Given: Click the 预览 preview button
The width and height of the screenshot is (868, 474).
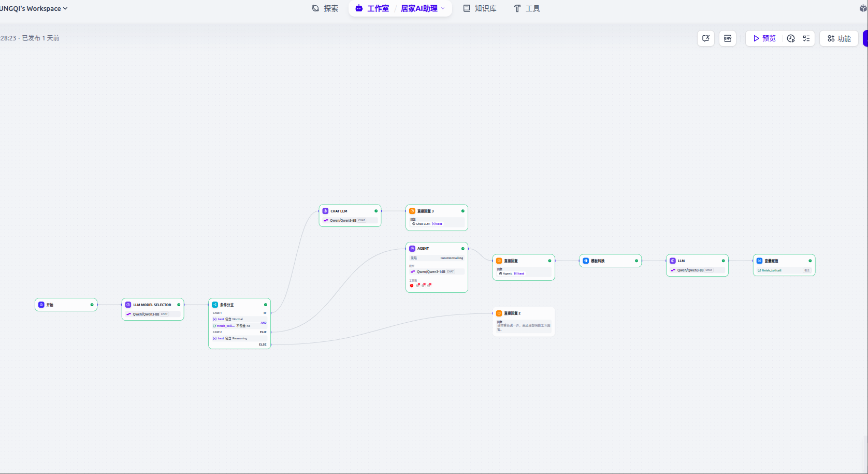Looking at the screenshot, I should (764, 38).
